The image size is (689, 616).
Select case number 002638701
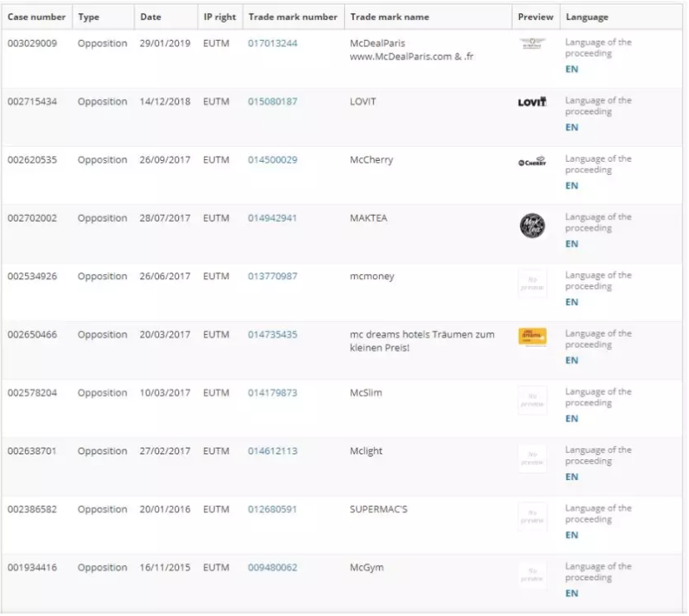[x=32, y=451]
